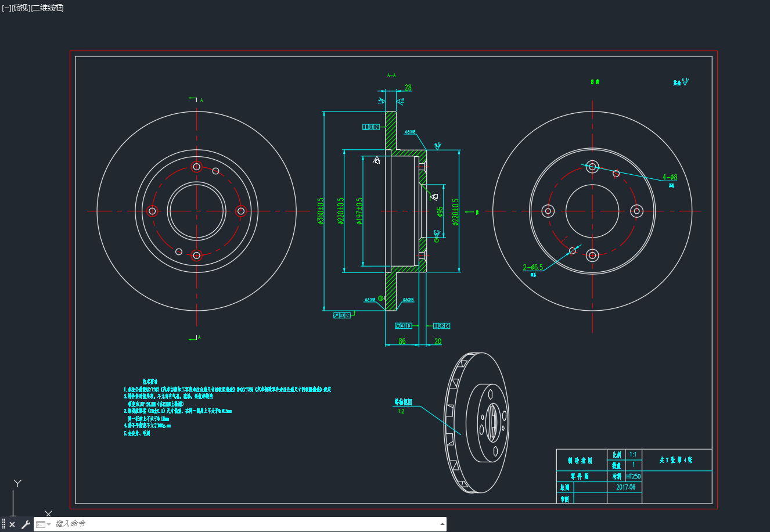Open the 二维线框 visual style menu
Screen dimensions: 770x532
(47, 8)
